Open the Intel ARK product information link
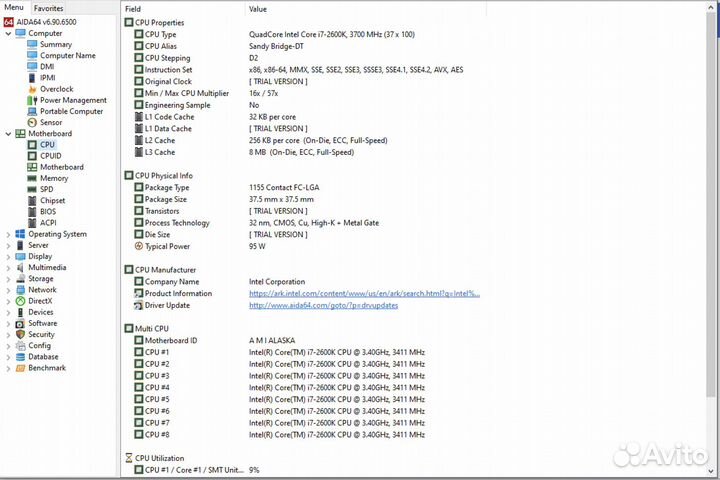The image size is (720, 480). pos(365,294)
